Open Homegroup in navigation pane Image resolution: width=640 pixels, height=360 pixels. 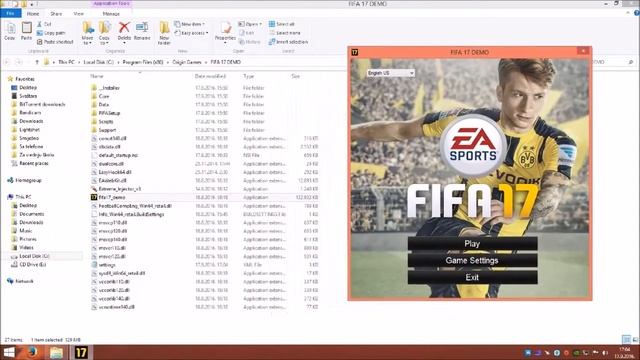point(28,180)
